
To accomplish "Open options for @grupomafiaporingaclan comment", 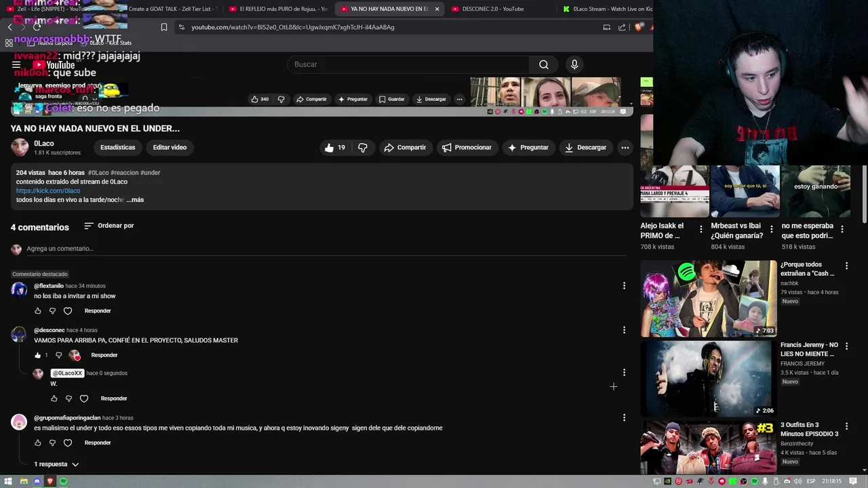I will tap(624, 418).
